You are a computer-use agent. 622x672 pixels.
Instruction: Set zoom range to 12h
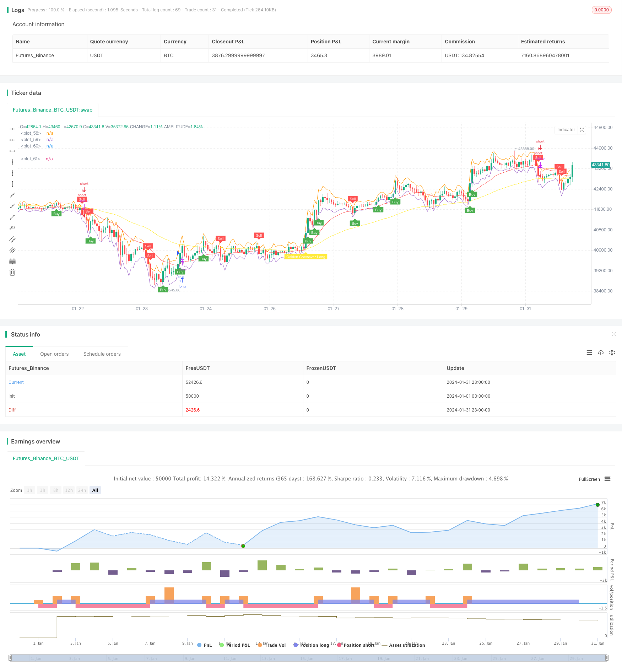point(69,490)
